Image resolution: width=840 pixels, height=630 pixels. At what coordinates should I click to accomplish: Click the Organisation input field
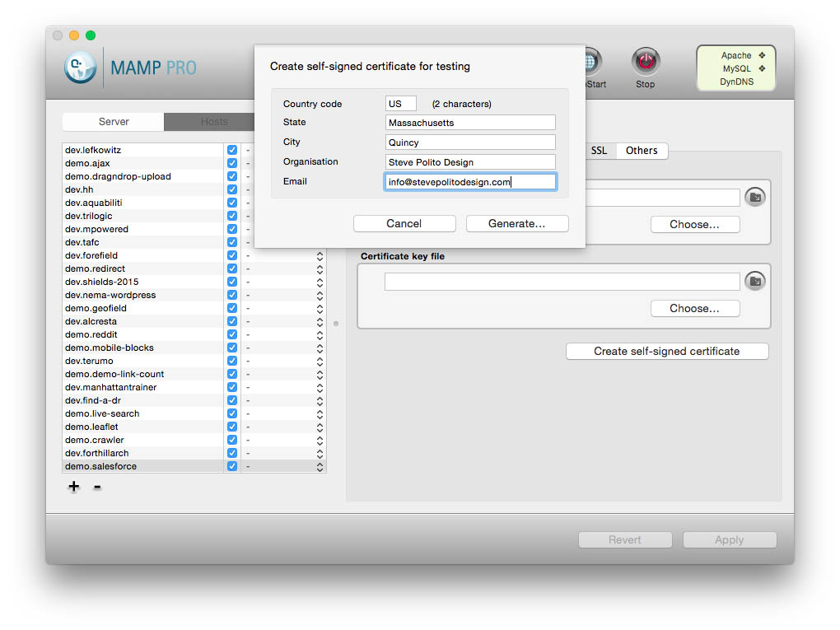470,161
